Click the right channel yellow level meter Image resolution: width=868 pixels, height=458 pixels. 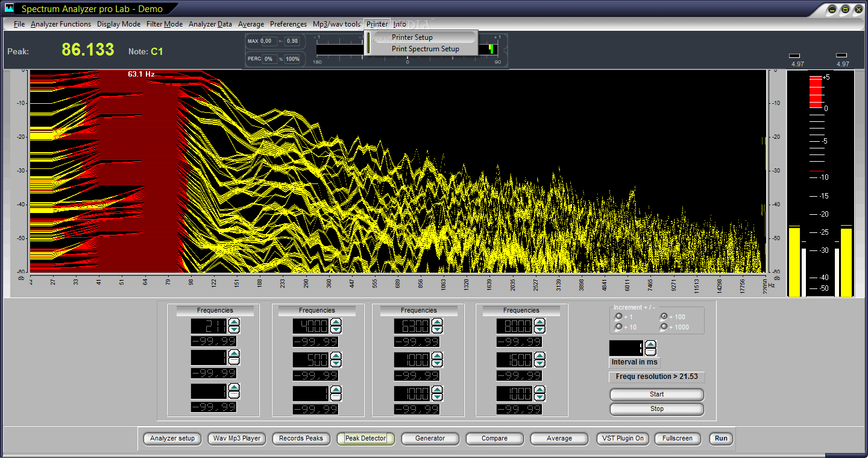[x=846, y=262]
